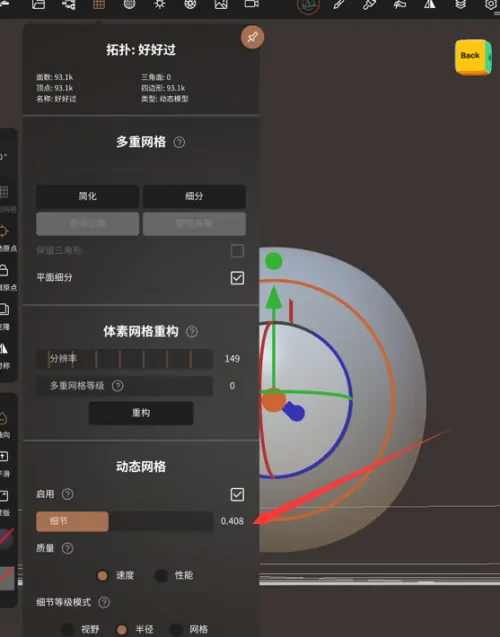Show help for 质量 option

(67, 548)
